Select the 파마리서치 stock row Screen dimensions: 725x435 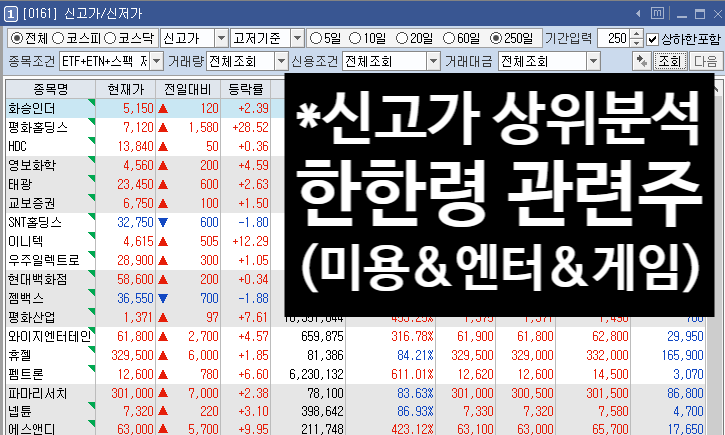355,393
